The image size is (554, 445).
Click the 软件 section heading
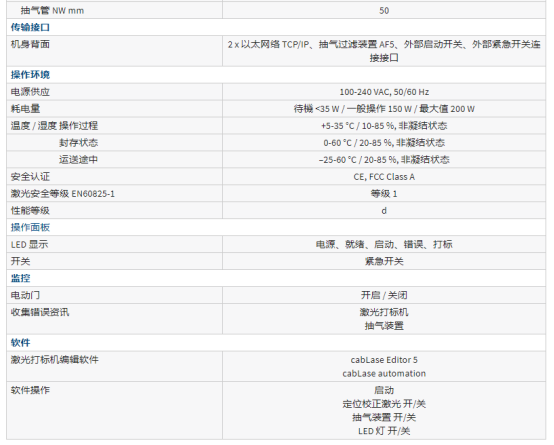(20, 342)
